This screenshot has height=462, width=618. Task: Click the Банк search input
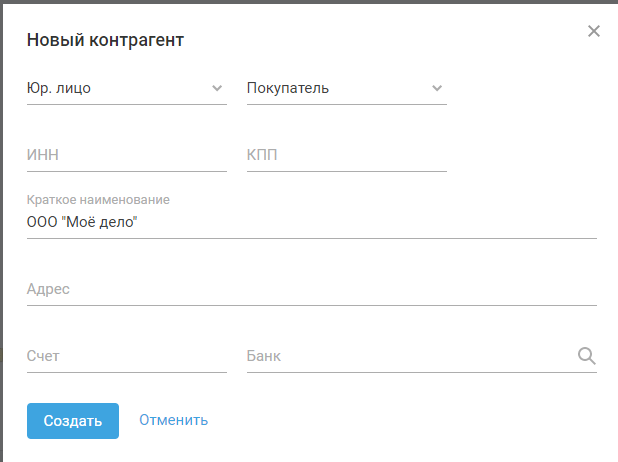tap(405, 356)
